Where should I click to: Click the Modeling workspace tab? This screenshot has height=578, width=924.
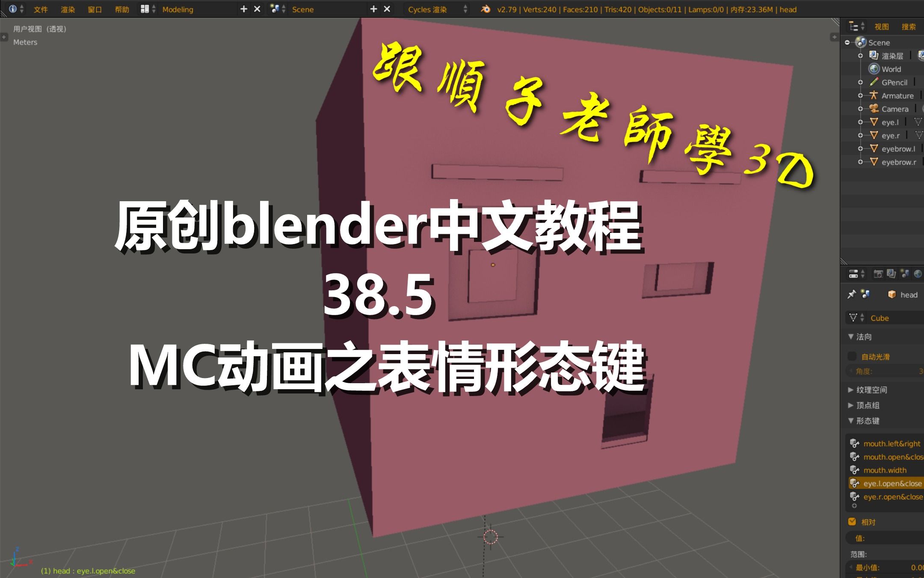[x=177, y=9]
